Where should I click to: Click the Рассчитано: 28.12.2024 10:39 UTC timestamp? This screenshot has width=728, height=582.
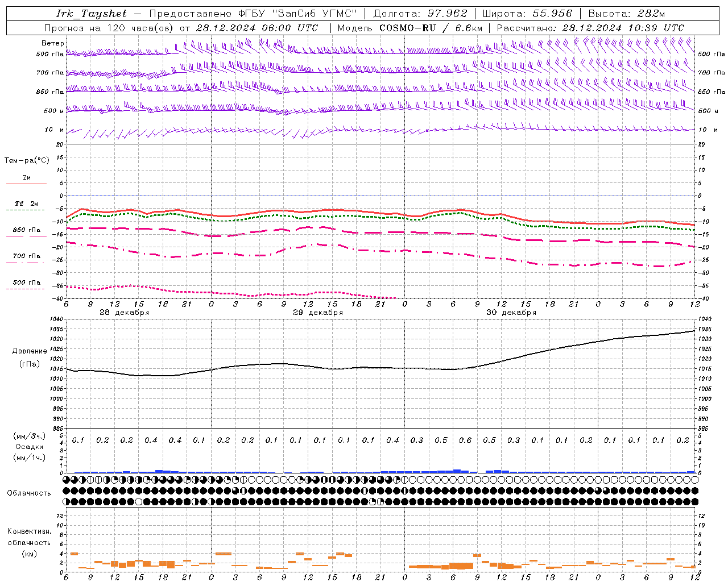click(590, 28)
